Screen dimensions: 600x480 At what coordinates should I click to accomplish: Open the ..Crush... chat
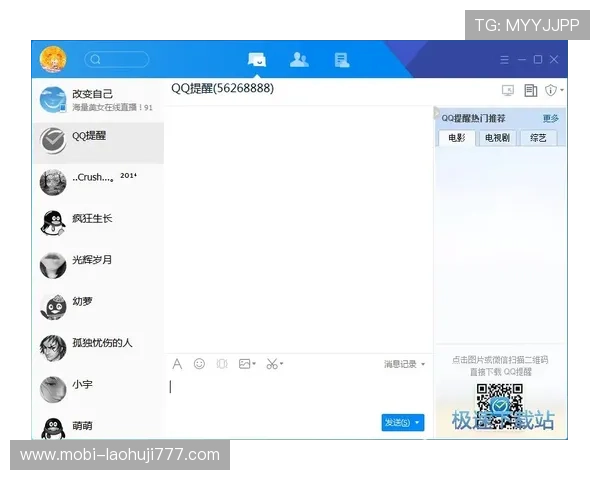tap(98, 183)
